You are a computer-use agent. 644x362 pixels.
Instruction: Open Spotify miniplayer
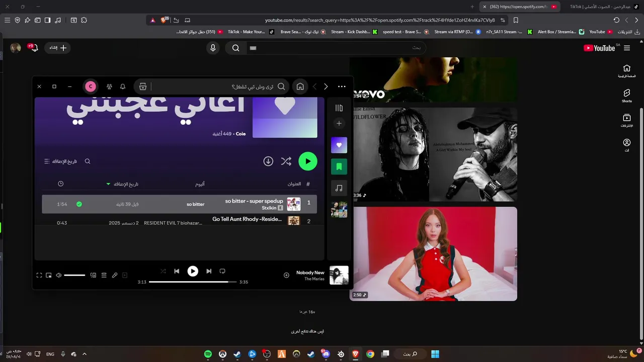(49, 275)
